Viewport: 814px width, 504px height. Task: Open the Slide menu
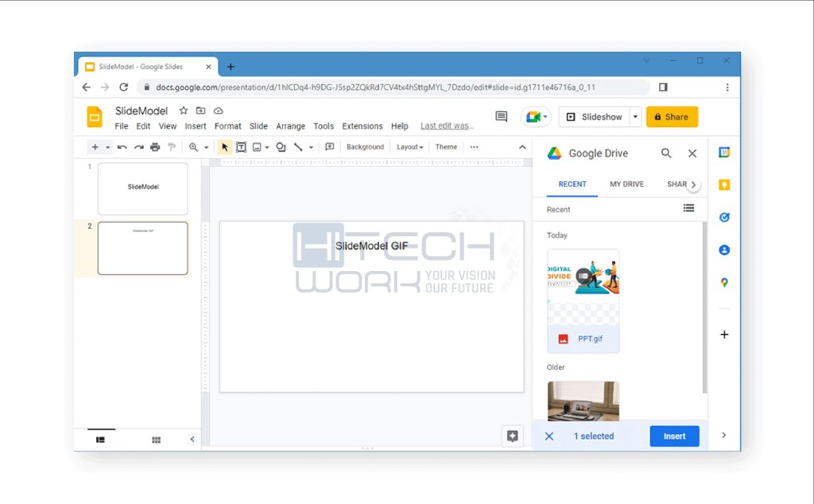pyautogui.click(x=258, y=126)
